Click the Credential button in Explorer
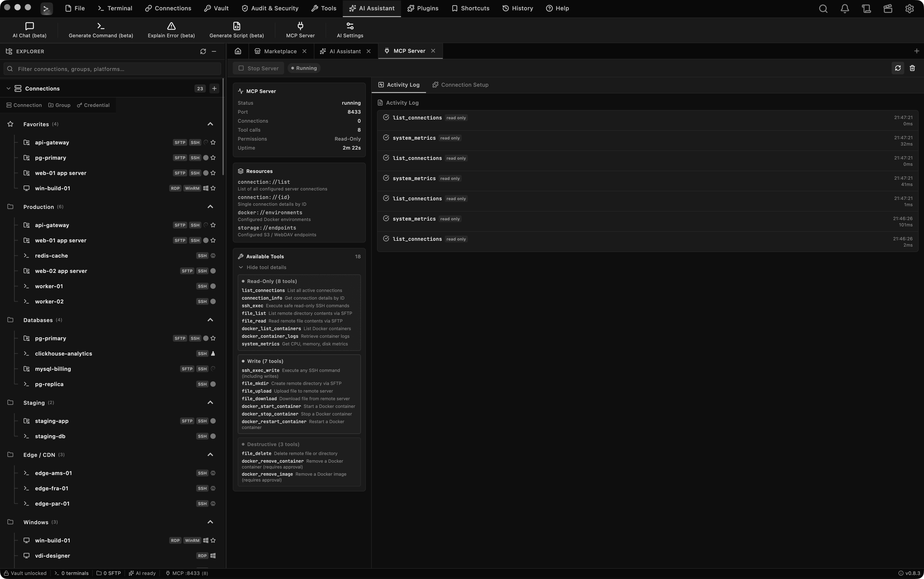The width and height of the screenshot is (924, 579). pos(93,105)
